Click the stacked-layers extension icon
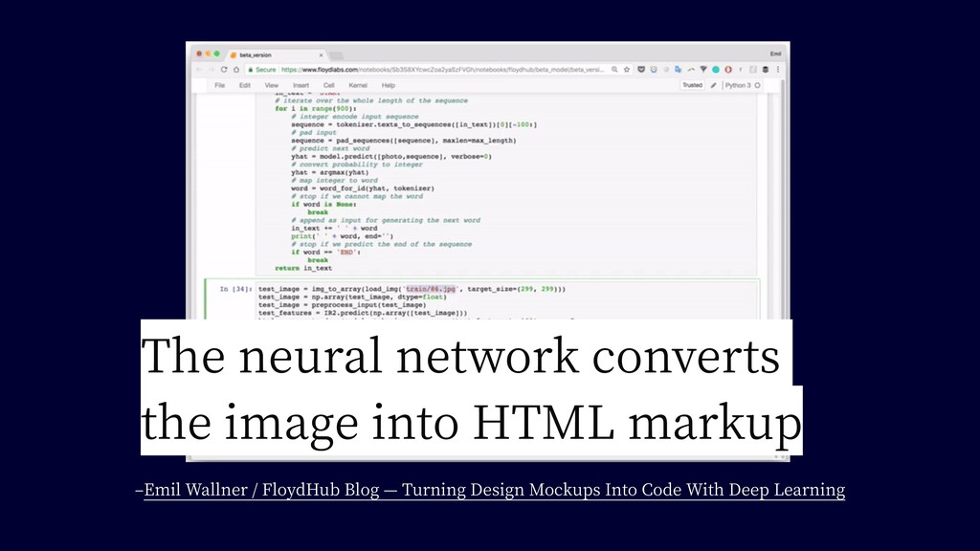Viewport: 980px width, 551px height. pos(765,70)
